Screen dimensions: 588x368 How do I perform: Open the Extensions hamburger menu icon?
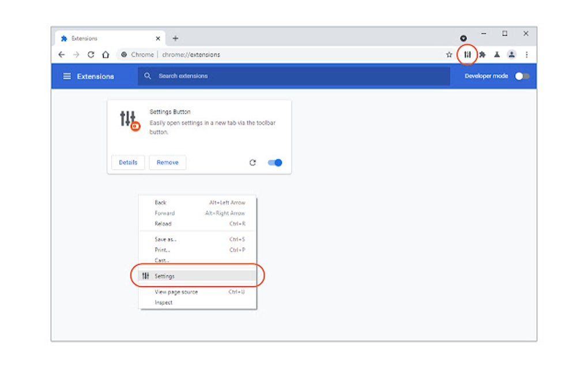67,76
